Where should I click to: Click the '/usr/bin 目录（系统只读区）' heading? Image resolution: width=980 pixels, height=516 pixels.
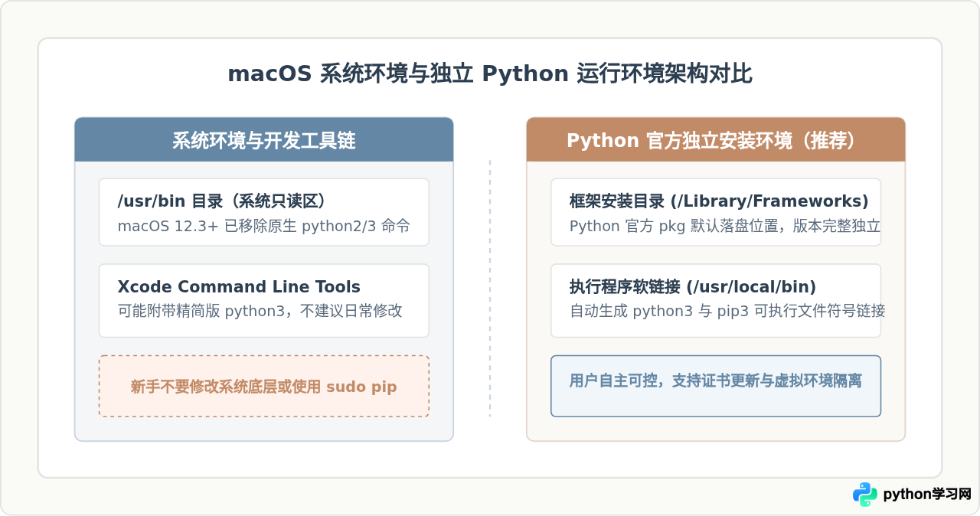pos(223,201)
